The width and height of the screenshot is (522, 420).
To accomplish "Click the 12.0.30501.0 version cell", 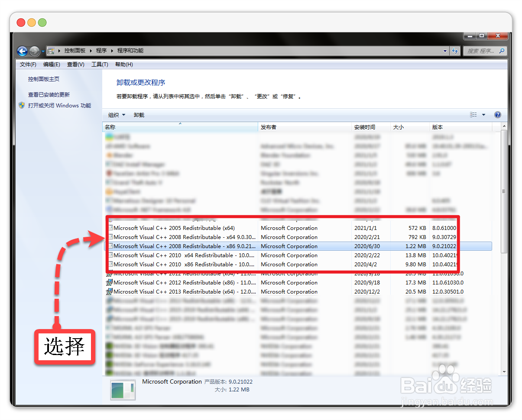I will click(448, 292).
